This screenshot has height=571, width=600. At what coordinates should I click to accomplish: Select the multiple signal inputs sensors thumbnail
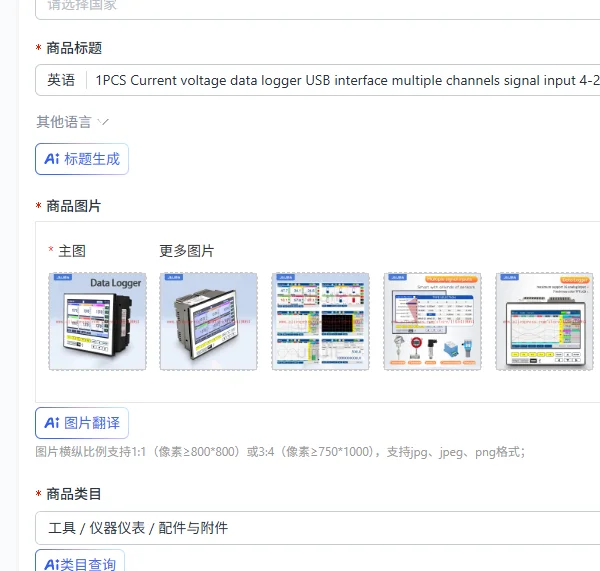pos(432,321)
